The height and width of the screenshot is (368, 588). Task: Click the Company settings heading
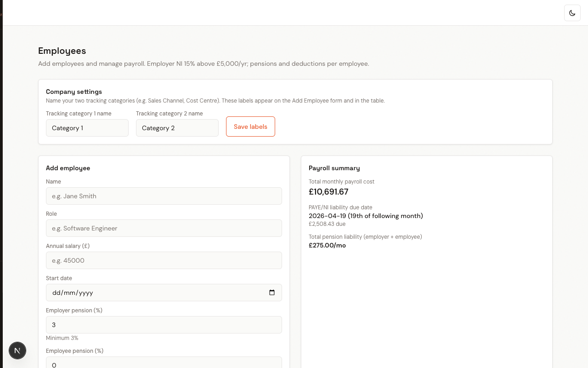click(x=74, y=92)
